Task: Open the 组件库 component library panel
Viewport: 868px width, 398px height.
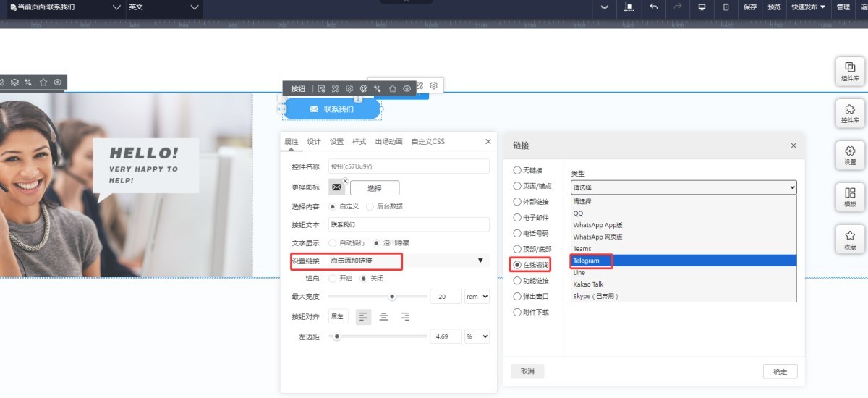Action: pos(850,71)
